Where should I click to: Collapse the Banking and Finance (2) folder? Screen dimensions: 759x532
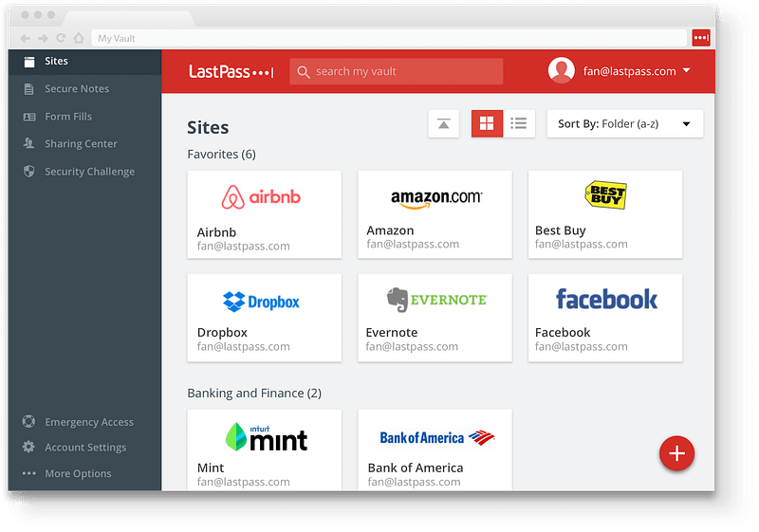click(254, 394)
